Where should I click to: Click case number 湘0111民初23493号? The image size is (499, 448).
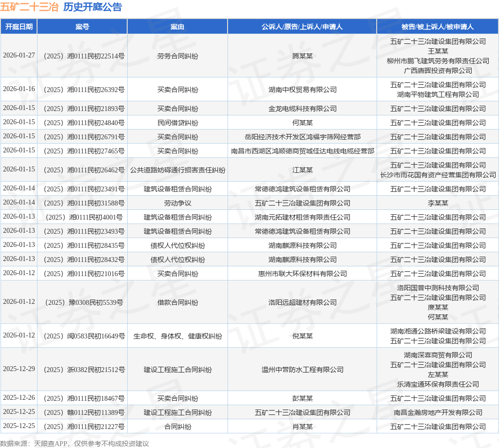pos(84,231)
